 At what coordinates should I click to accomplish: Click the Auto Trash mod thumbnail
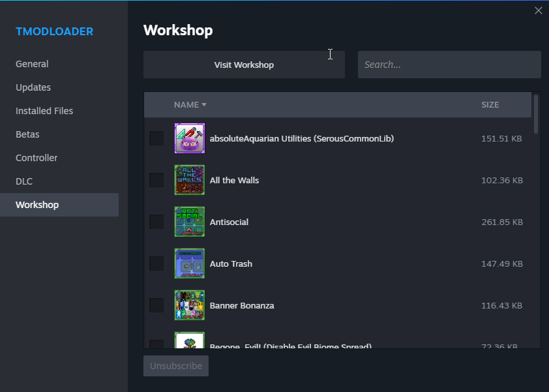pos(190,264)
